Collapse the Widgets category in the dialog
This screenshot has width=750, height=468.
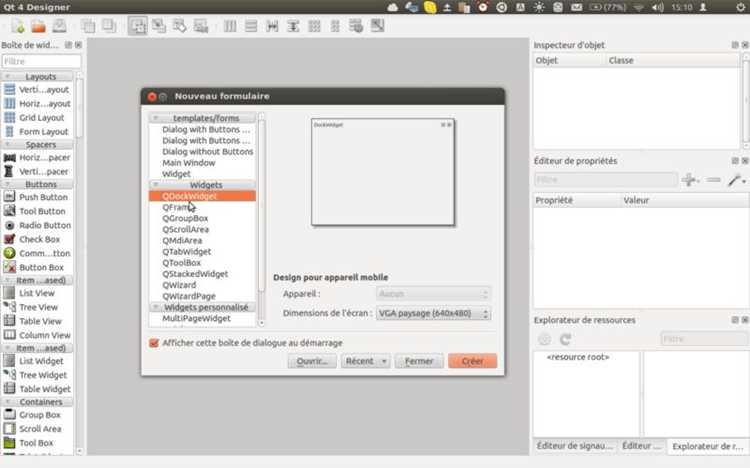coord(155,185)
